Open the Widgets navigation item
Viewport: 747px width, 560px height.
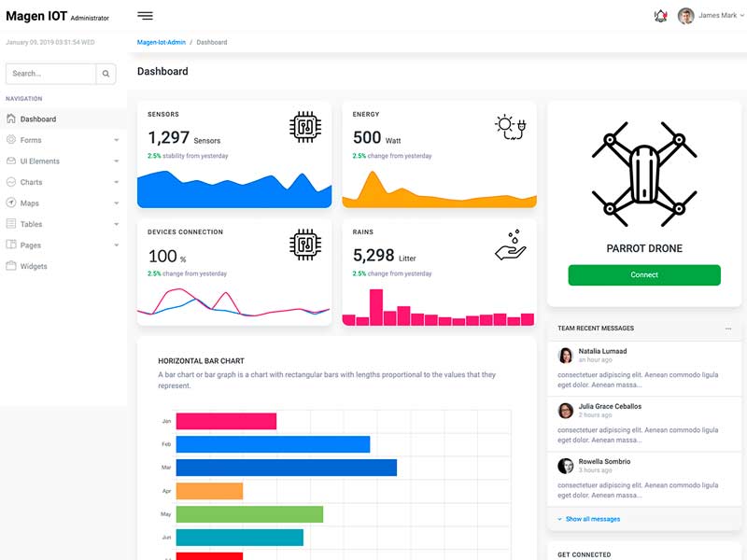[63, 266]
